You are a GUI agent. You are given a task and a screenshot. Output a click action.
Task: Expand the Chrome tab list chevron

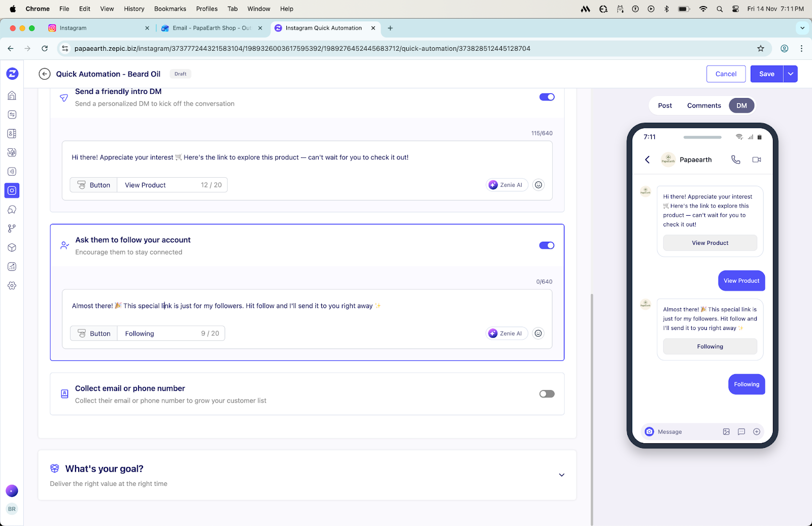click(x=802, y=28)
